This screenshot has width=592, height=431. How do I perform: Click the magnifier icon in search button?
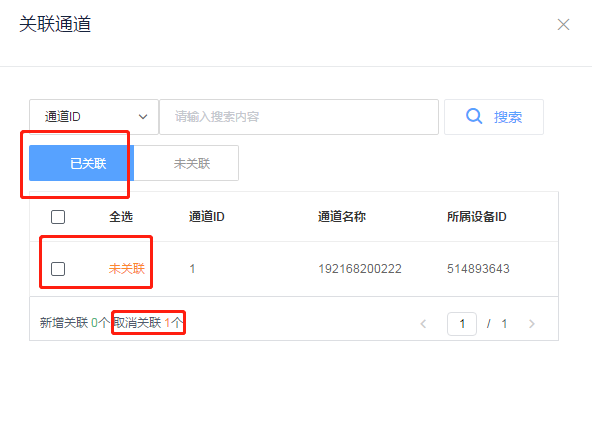(474, 116)
